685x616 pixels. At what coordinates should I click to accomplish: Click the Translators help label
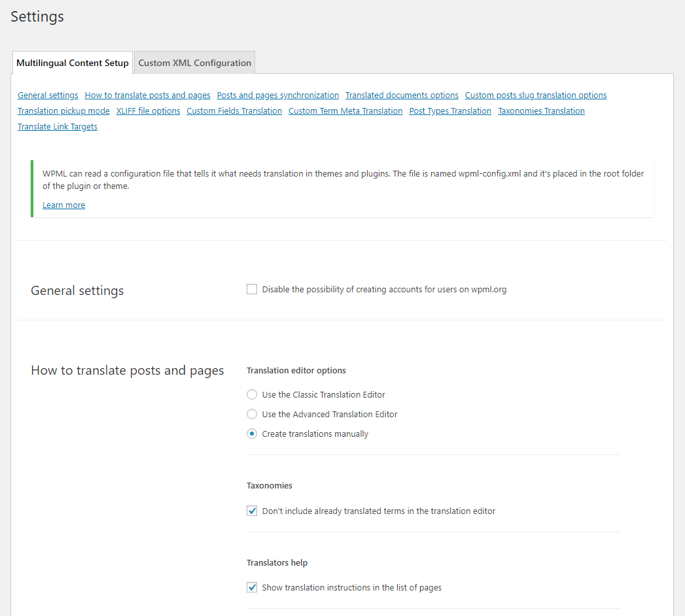click(277, 563)
